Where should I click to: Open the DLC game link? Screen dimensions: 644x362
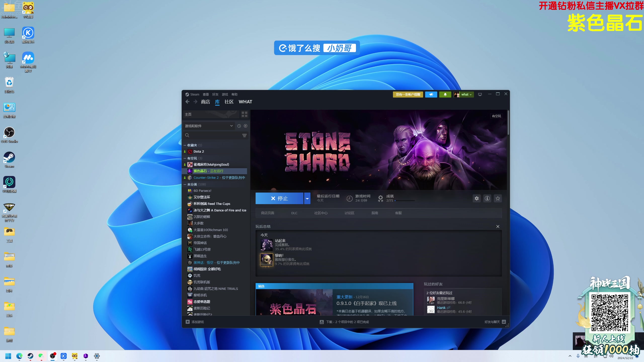coord(294,213)
